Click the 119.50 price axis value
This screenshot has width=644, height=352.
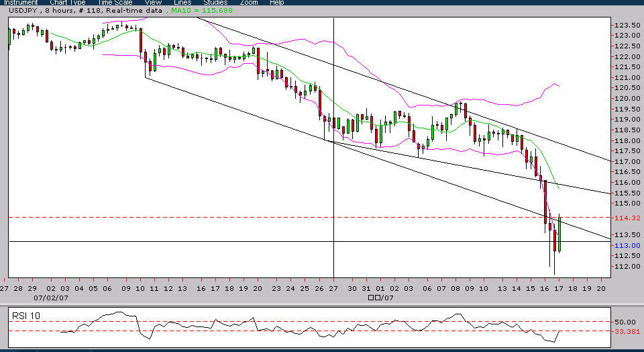coord(627,109)
